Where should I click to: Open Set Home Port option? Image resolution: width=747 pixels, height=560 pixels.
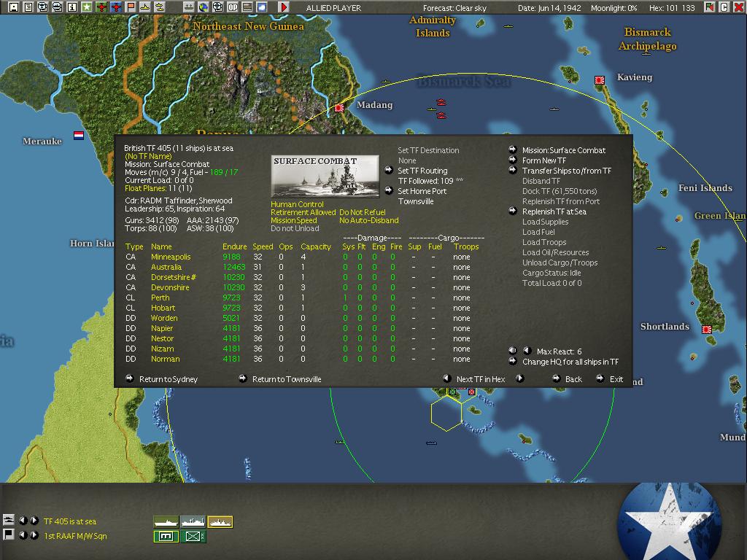422,192
